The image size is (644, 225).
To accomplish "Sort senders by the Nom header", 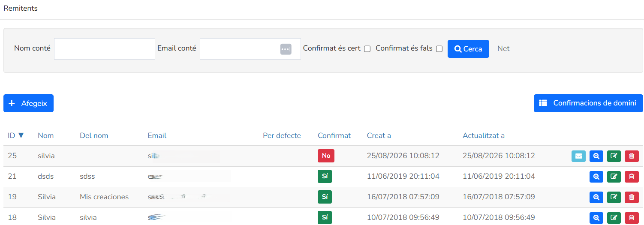I will coord(46,135).
